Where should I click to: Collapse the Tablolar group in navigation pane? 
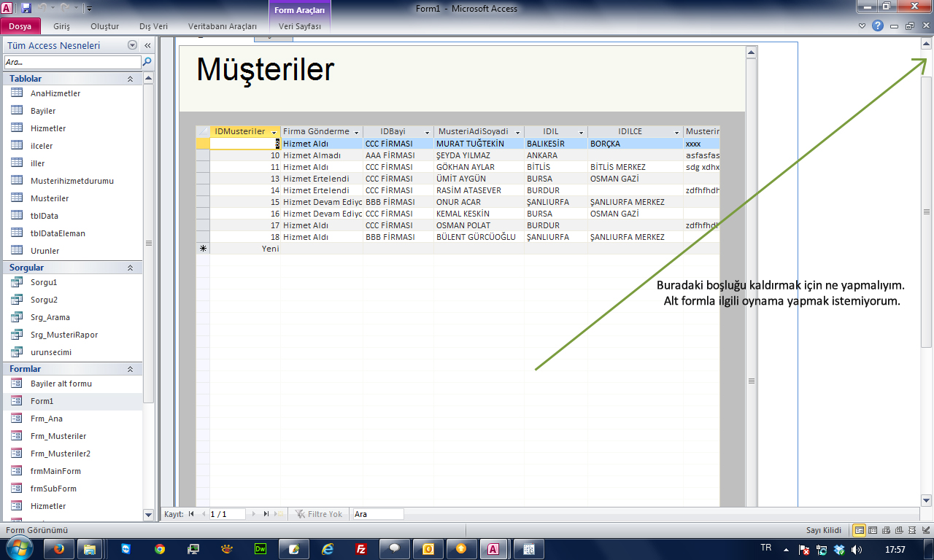pyautogui.click(x=130, y=79)
